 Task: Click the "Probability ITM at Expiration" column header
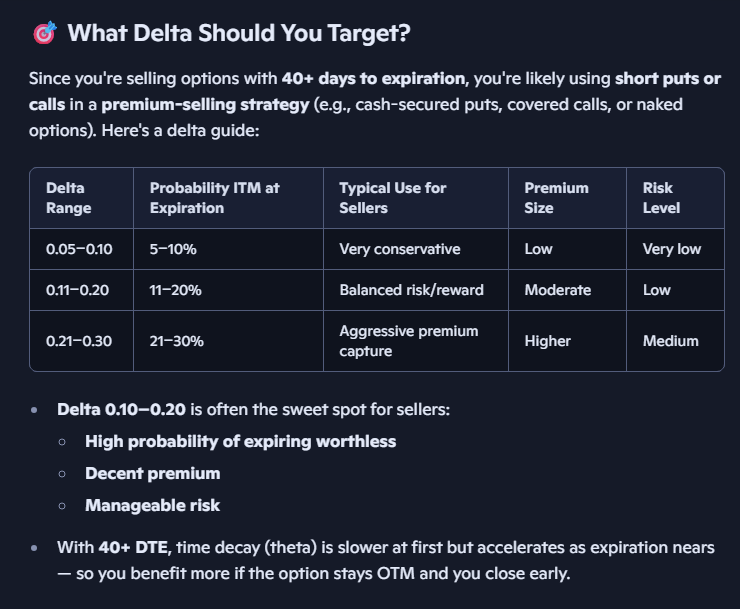point(214,198)
